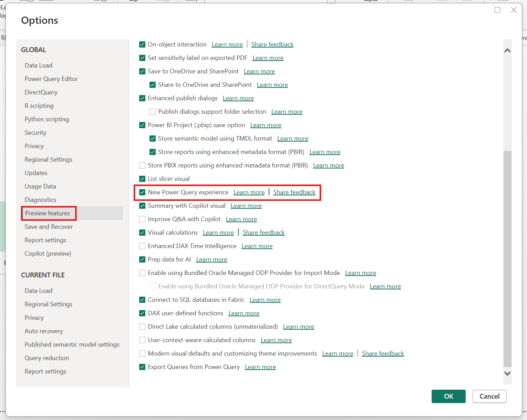Check Enhanced DAX Time Intelligence option
Image resolution: width=527 pixels, height=420 pixels.
tap(142, 246)
